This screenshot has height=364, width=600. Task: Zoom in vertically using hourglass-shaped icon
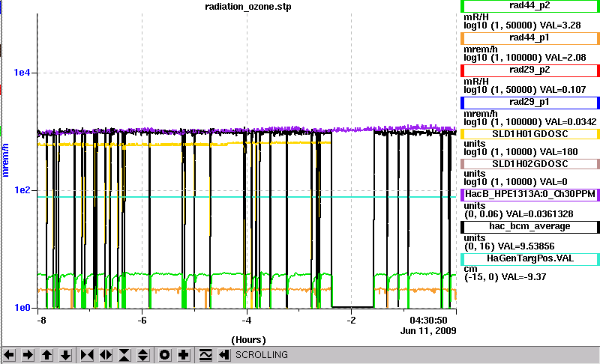coord(124,355)
